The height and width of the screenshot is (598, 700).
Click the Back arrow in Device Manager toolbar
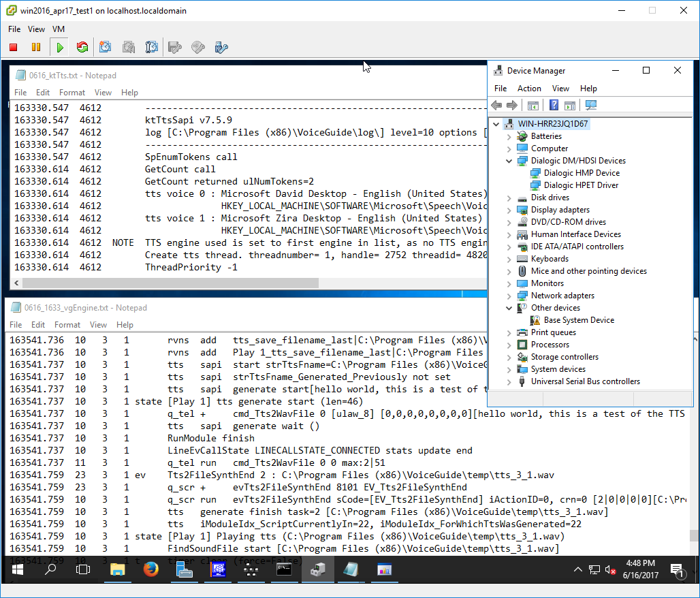[x=496, y=106]
